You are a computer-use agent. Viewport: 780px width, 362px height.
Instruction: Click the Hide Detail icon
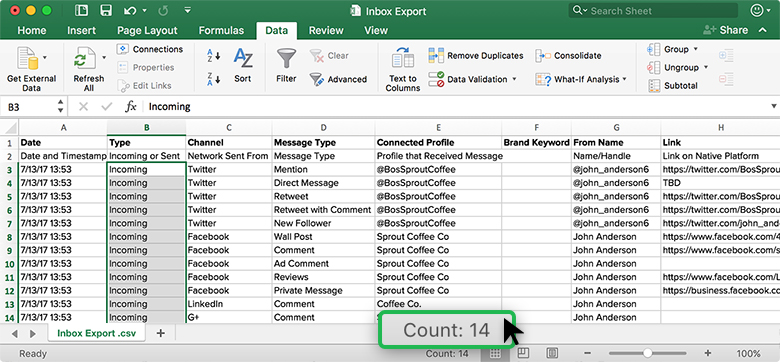tap(726, 79)
